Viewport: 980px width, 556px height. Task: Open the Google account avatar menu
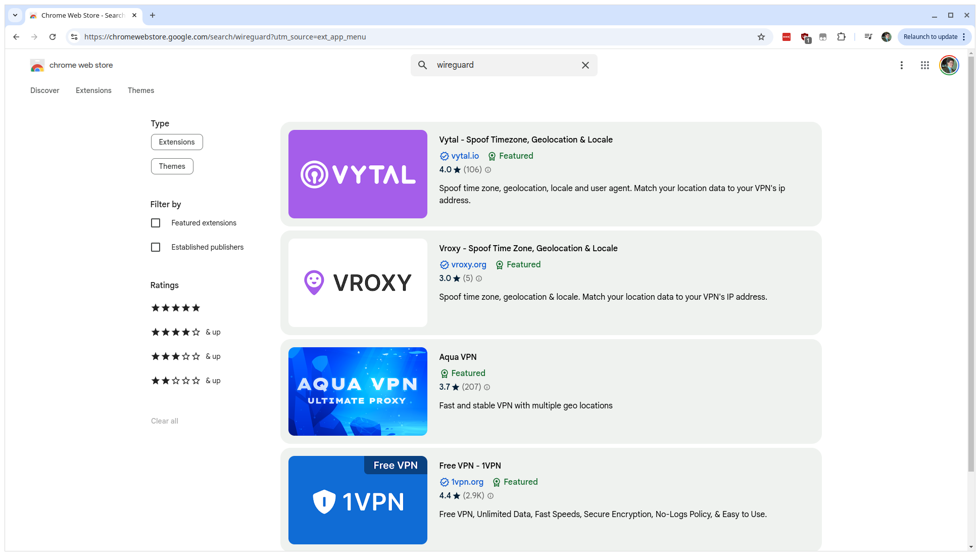click(949, 65)
